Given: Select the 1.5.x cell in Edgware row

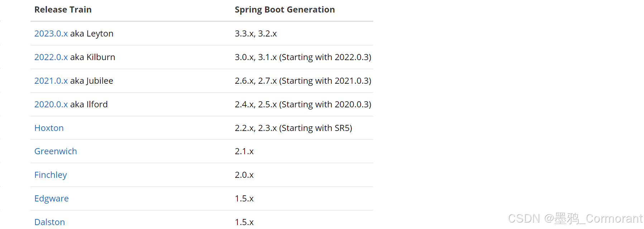Looking at the screenshot, I should [x=244, y=199].
